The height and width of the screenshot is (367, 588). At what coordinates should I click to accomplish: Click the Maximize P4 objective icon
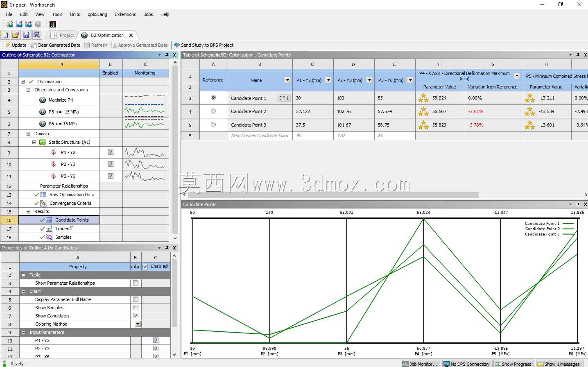(x=43, y=100)
